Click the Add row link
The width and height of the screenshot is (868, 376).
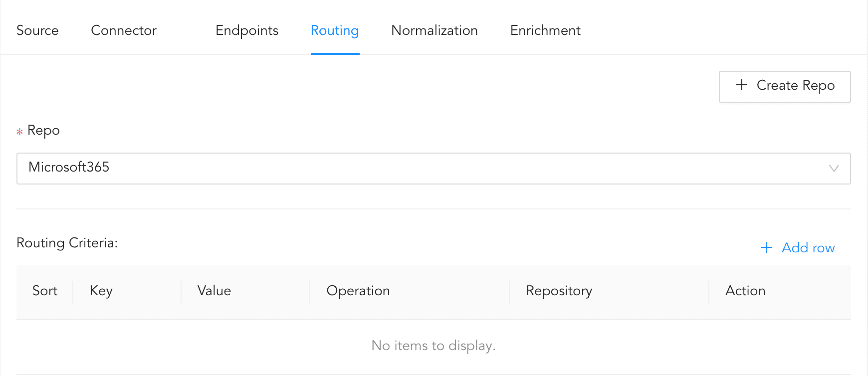coord(808,248)
